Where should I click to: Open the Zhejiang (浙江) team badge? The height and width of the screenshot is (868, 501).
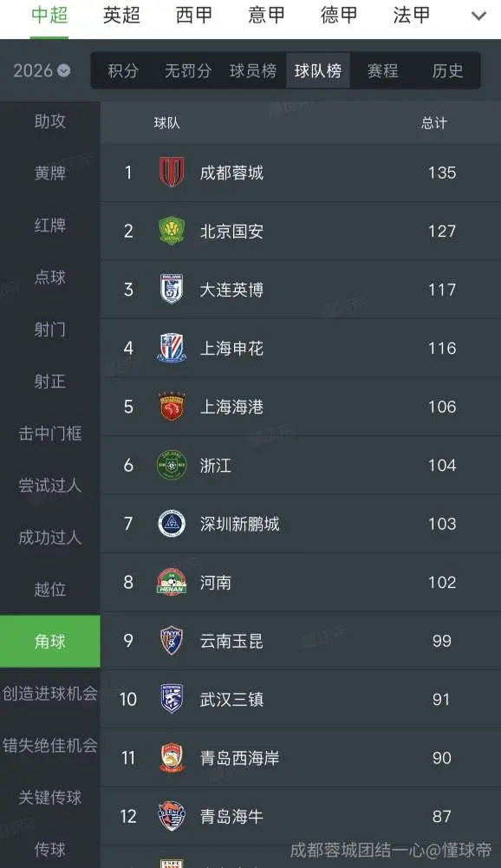click(172, 465)
